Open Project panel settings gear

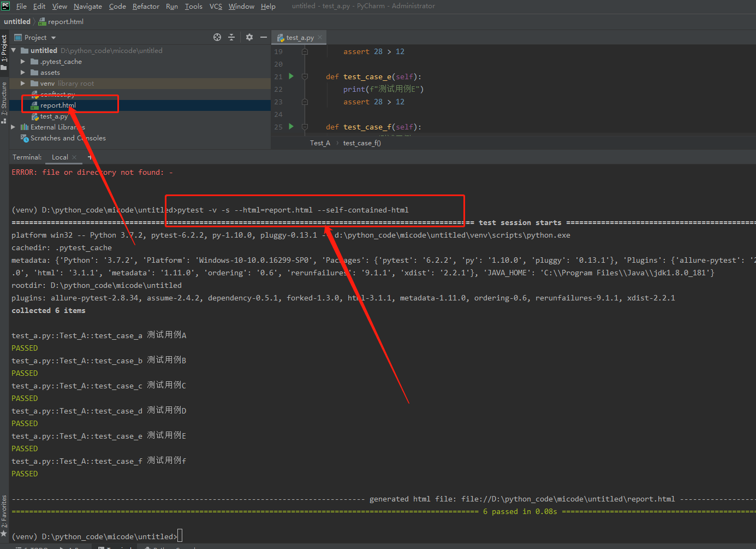[x=249, y=37]
